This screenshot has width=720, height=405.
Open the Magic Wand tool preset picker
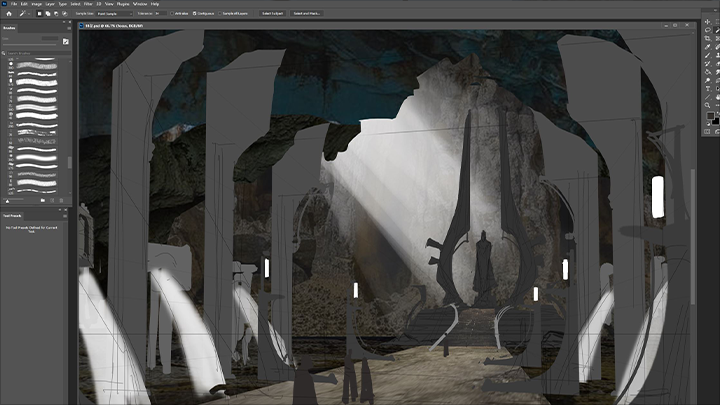[24, 14]
